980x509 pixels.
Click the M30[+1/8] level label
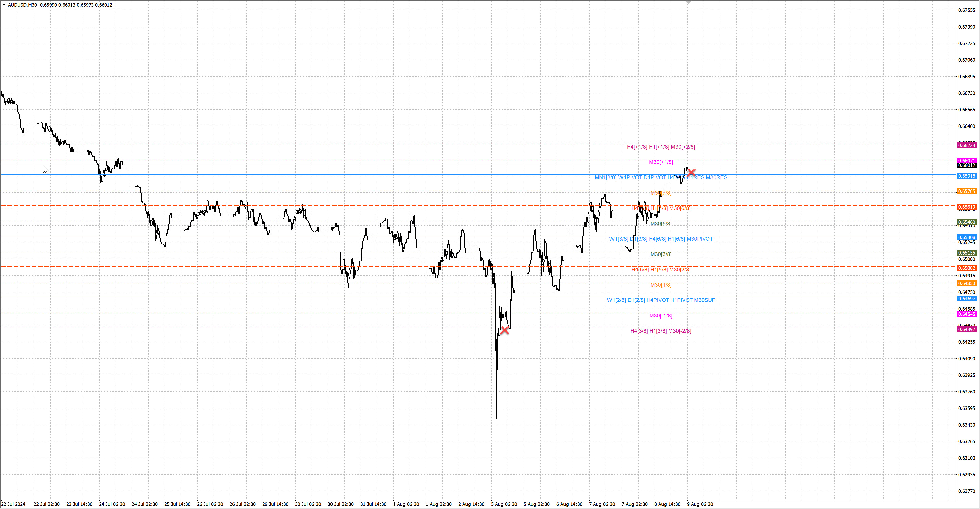[x=661, y=162]
